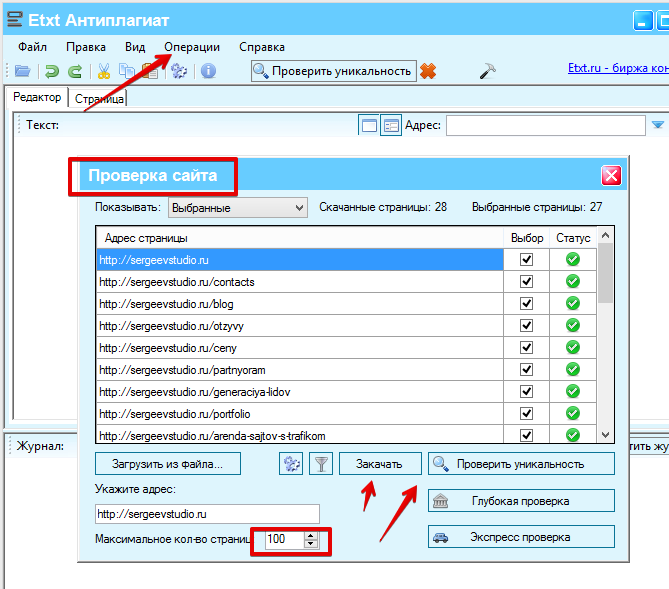Open settings via the hammer icon
This screenshot has height=589, width=669.
pyautogui.click(x=488, y=71)
